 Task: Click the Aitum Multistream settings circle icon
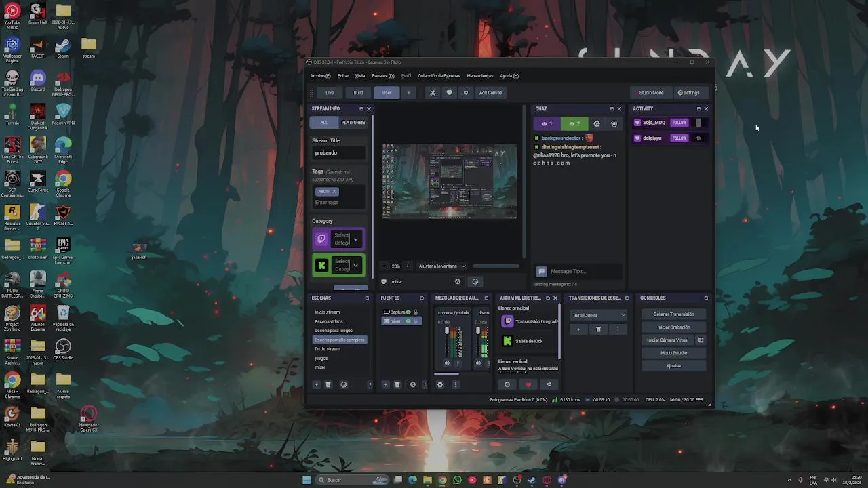coord(507,385)
